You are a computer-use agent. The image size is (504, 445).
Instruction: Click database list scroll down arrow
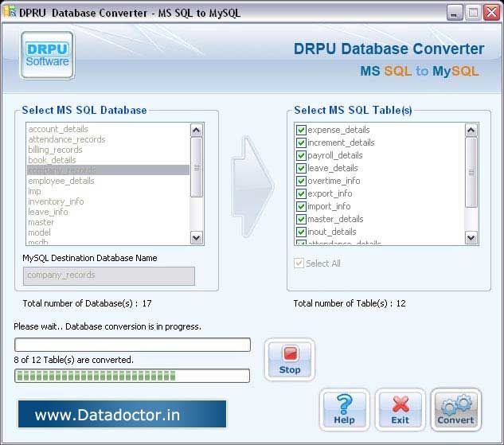[196, 238]
